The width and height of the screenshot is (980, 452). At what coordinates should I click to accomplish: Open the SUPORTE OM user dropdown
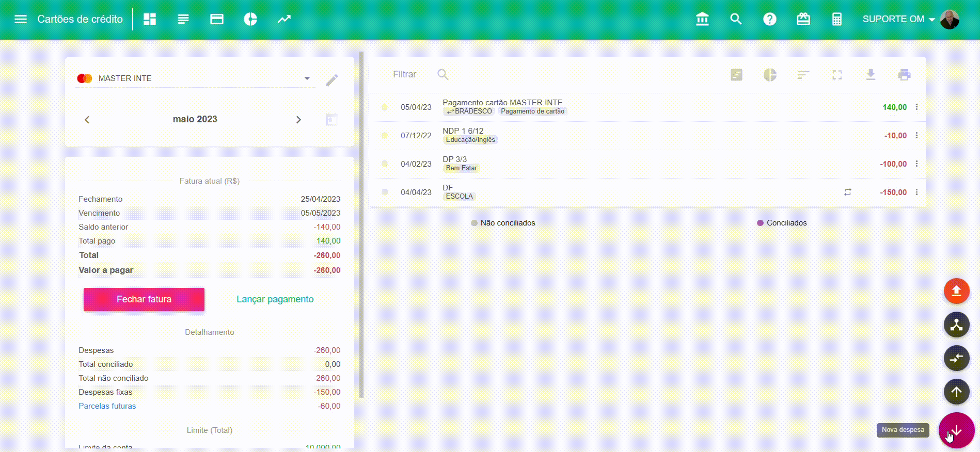click(x=898, y=19)
